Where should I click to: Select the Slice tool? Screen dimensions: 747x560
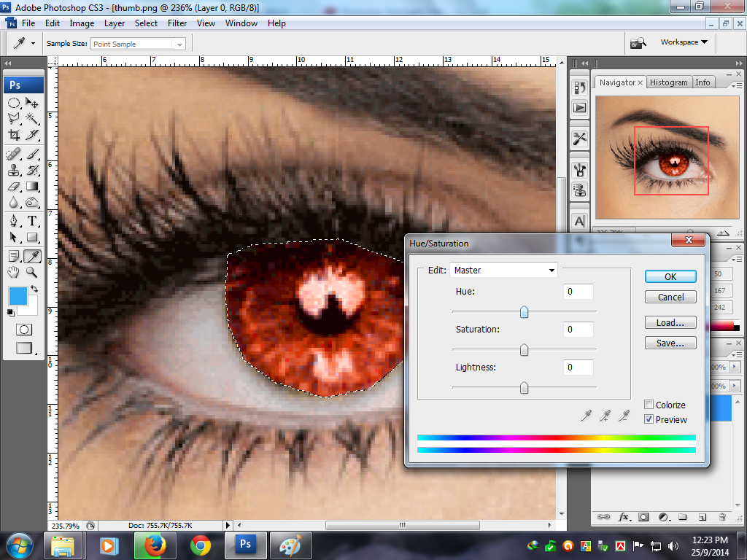[x=32, y=135]
